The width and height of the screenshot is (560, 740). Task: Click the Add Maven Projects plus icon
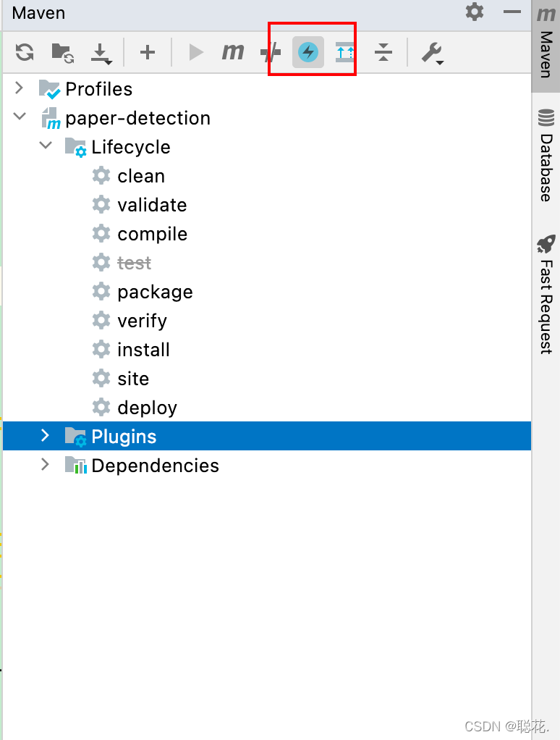148,52
